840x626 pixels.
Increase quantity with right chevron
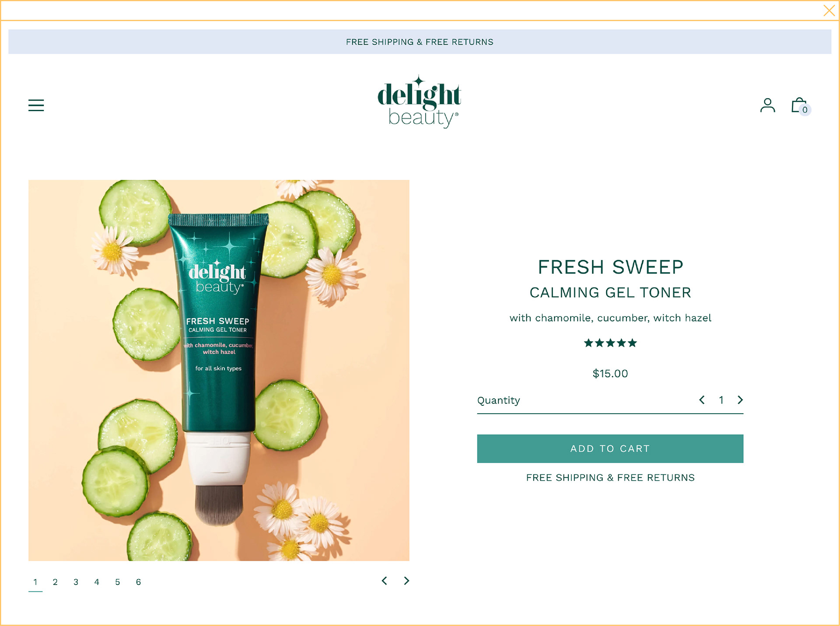740,400
